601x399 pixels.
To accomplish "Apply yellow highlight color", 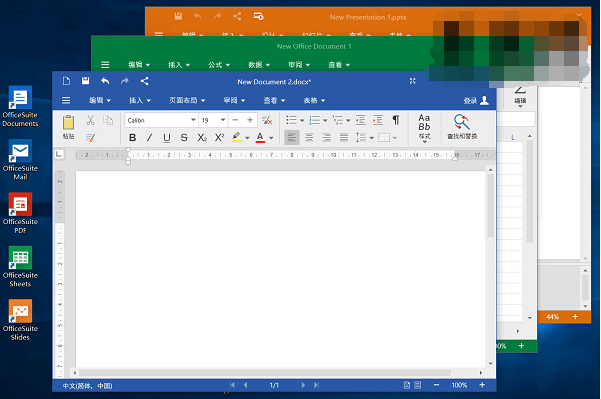I will click(236, 137).
